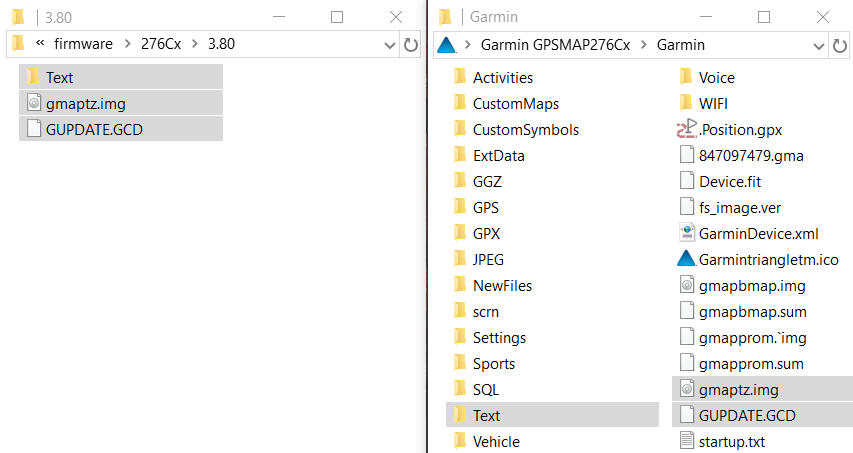This screenshot has width=853, height=453.
Task: Refresh the Garmin folder view
Action: pos(839,46)
